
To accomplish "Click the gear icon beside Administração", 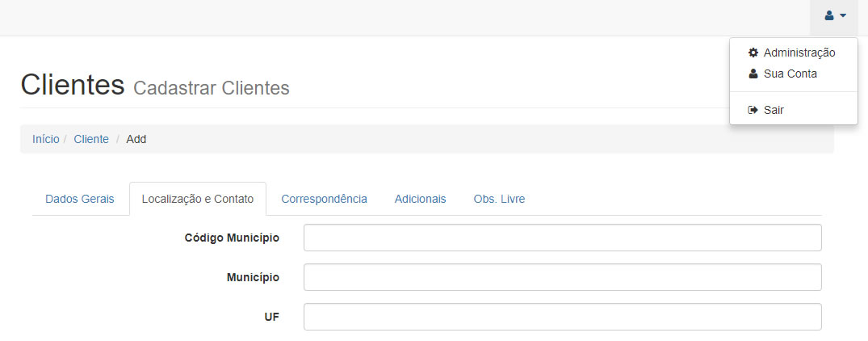I will point(753,53).
